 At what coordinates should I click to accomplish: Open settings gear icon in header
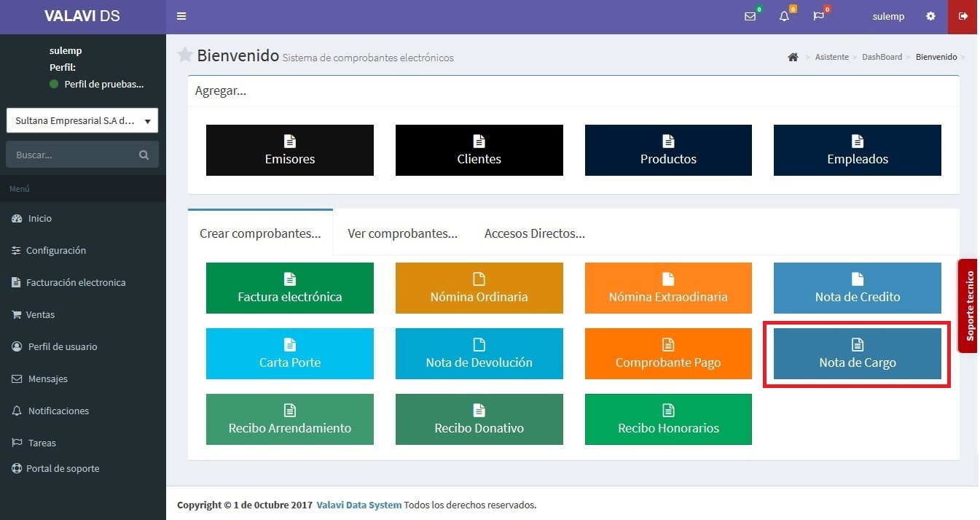(x=930, y=16)
